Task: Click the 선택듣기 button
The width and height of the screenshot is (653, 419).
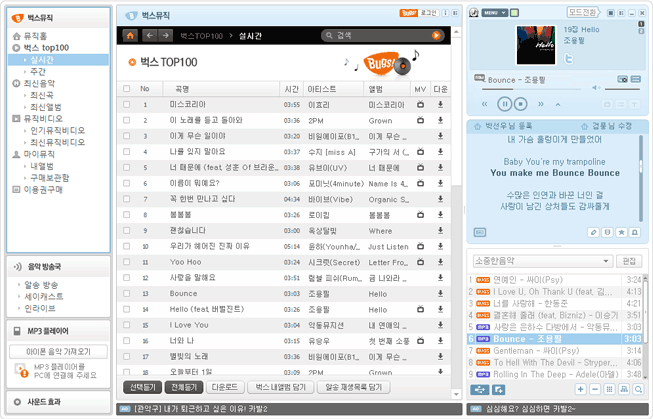Action: point(142,387)
